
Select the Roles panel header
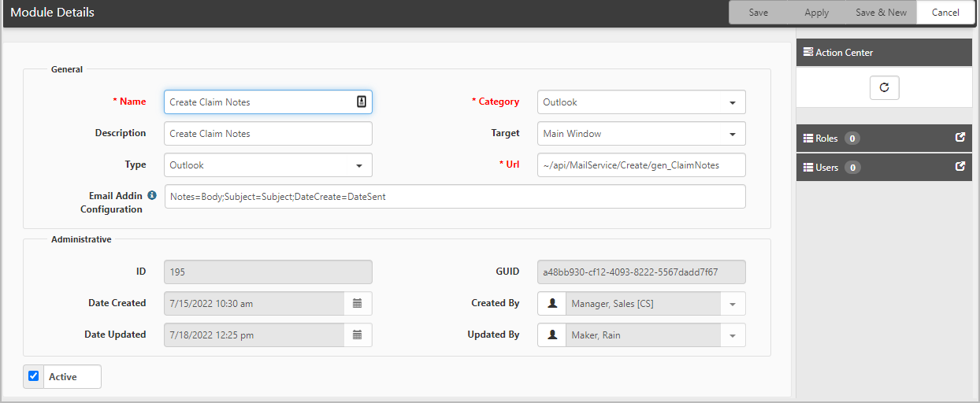(x=884, y=138)
